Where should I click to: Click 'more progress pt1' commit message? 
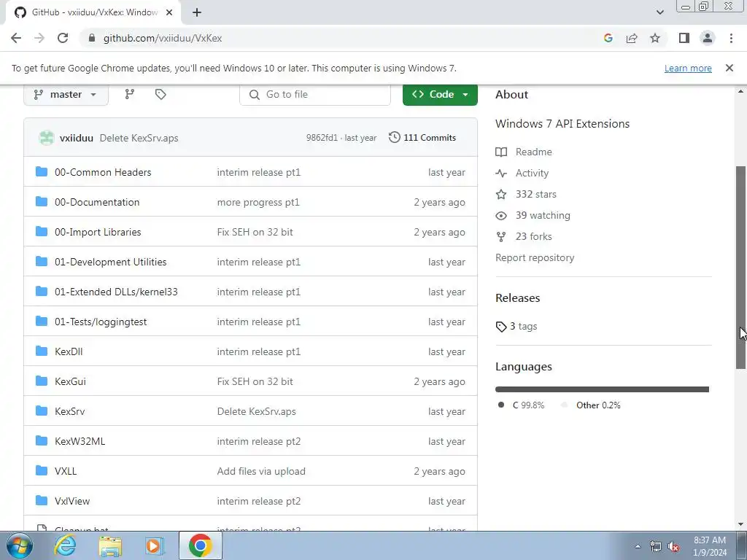[258, 203]
